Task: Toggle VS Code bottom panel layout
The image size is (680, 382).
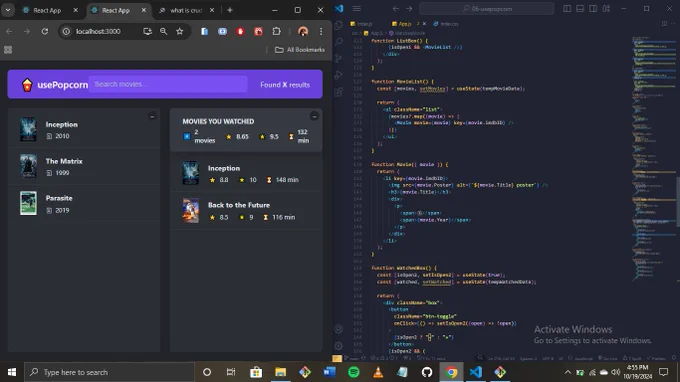Action: click(580, 8)
